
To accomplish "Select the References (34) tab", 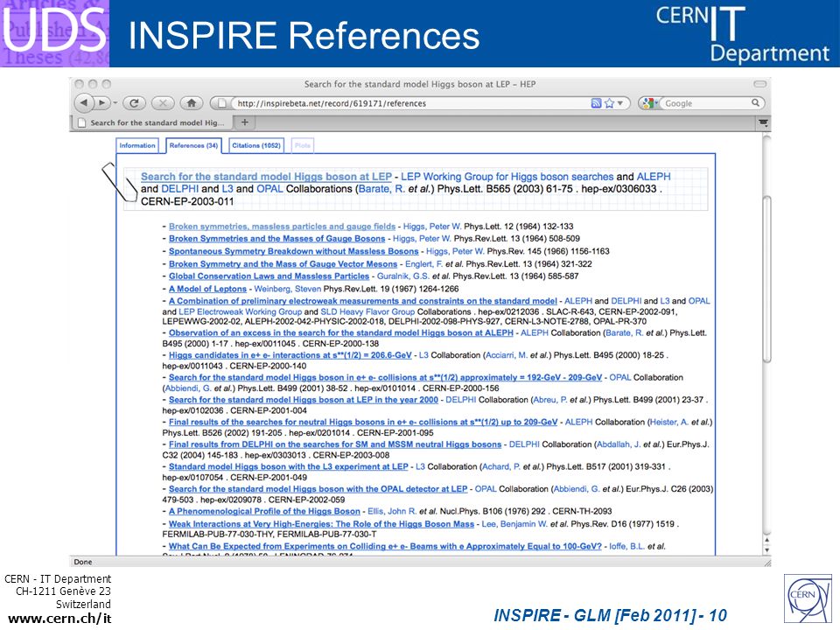I will (x=193, y=145).
